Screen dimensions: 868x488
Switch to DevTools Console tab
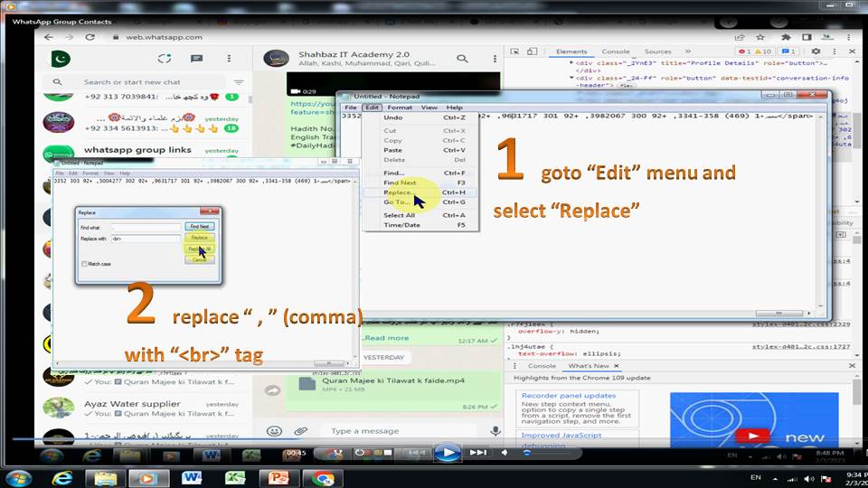click(x=616, y=52)
